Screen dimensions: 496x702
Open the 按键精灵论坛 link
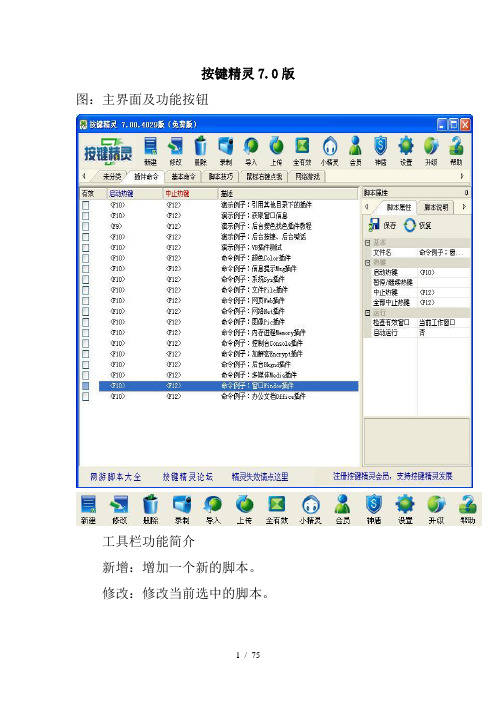188,477
